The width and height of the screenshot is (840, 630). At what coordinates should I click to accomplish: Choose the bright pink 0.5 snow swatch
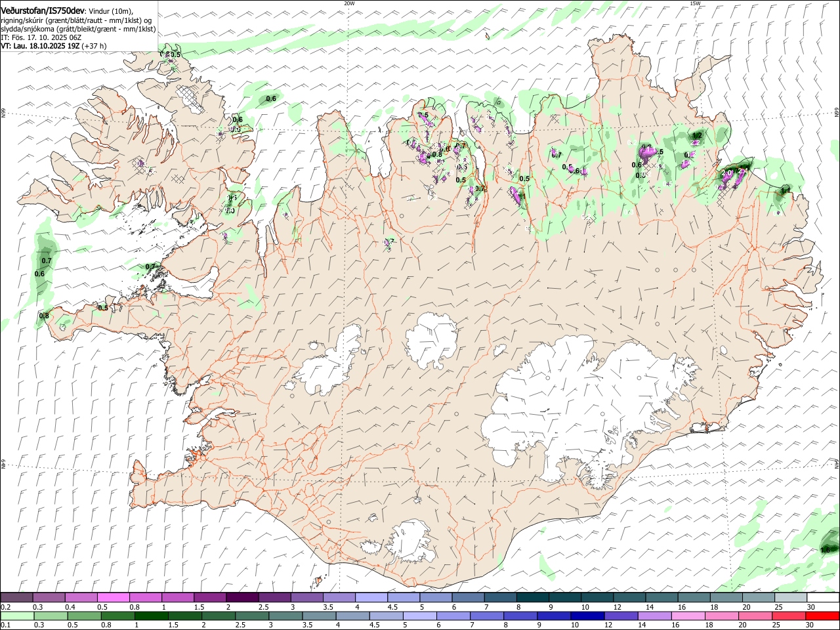click(114, 598)
